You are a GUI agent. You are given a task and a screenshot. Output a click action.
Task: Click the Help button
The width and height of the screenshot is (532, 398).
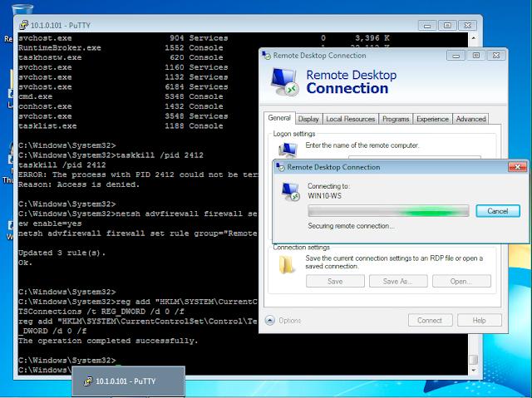[x=480, y=321]
